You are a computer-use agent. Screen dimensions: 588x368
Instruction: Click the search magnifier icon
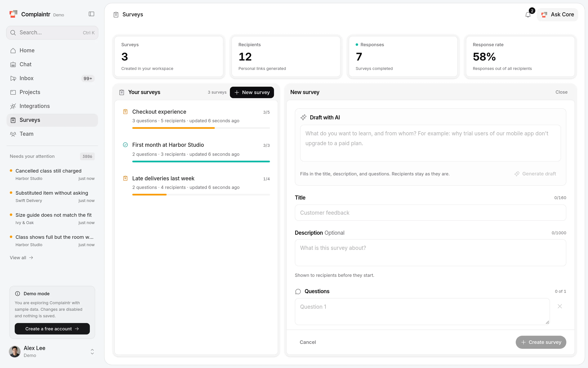tap(13, 33)
